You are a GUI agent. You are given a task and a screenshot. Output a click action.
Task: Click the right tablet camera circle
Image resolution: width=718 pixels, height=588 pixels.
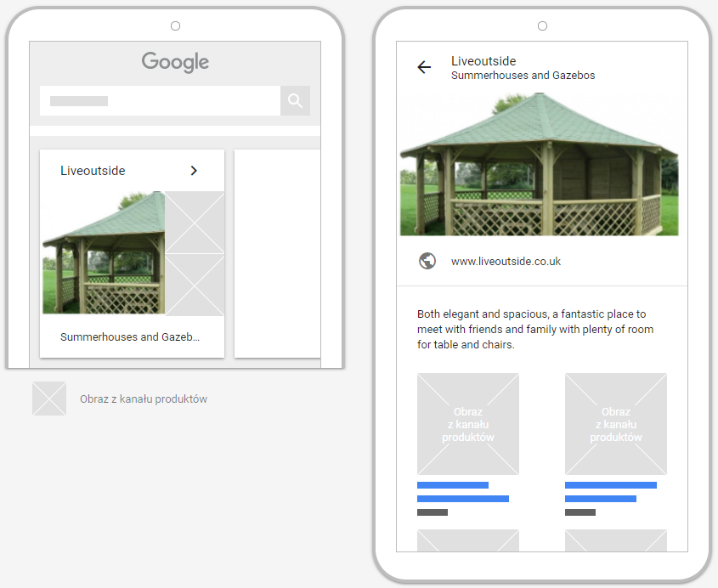tap(543, 26)
